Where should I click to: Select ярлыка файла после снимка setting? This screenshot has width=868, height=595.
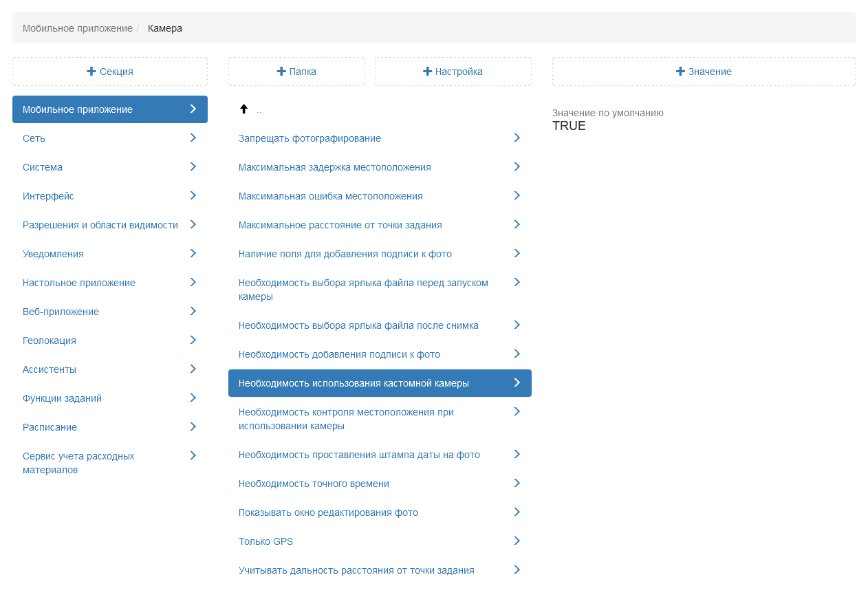380,325
